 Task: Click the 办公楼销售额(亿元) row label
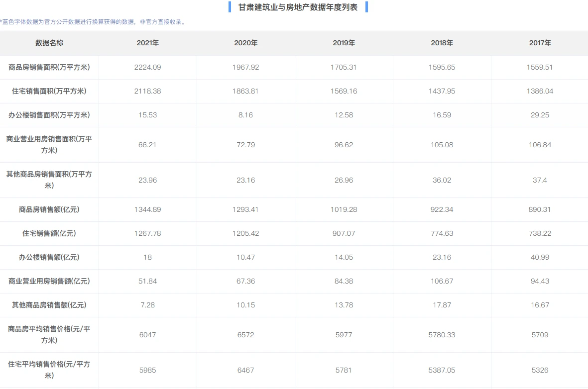click(49, 258)
